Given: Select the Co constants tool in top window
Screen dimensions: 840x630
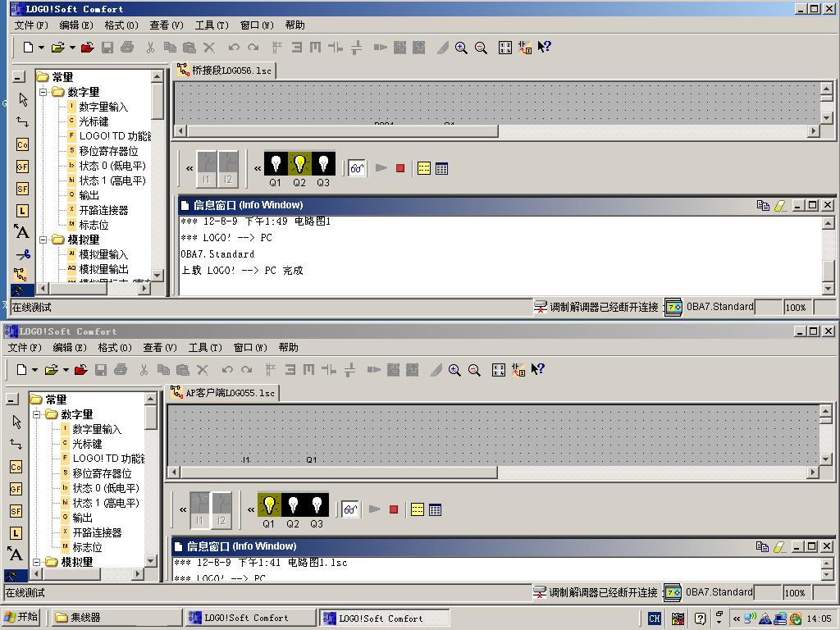Looking at the screenshot, I should (x=22, y=144).
